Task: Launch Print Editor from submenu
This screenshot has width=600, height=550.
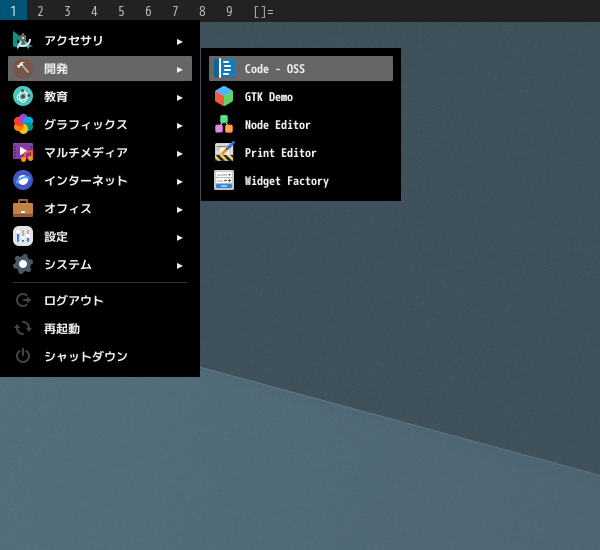Action: coord(301,152)
